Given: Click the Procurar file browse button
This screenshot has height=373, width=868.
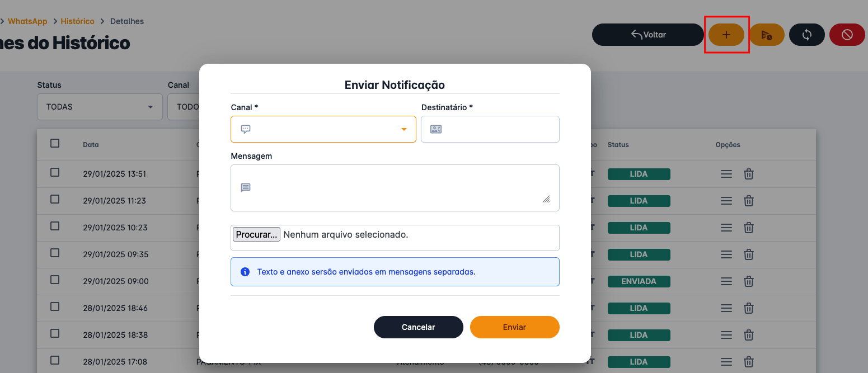Looking at the screenshot, I should click(256, 235).
